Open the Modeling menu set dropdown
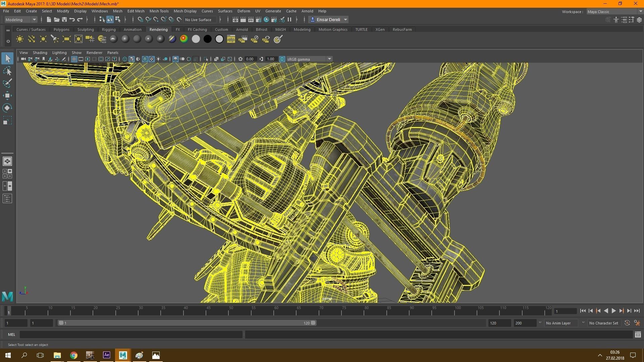 pos(21,20)
